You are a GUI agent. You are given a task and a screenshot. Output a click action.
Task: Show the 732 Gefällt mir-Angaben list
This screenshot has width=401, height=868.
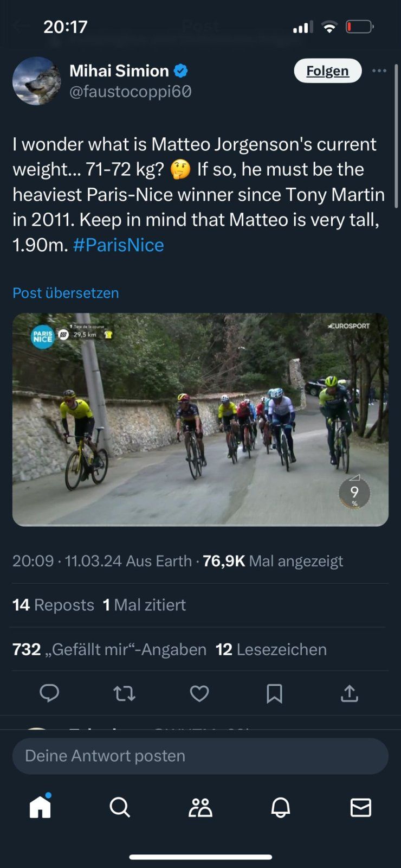(x=109, y=649)
